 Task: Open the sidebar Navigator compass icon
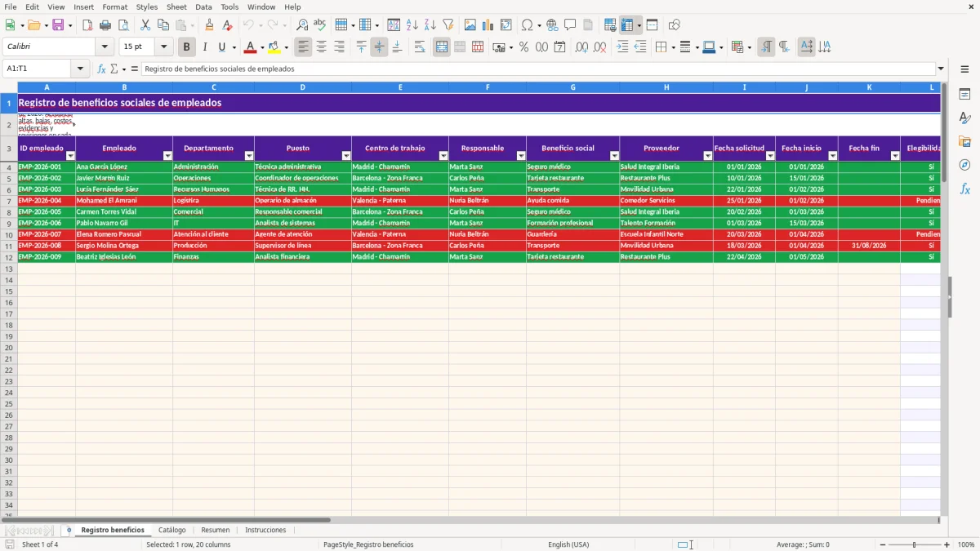click(964, 165)
